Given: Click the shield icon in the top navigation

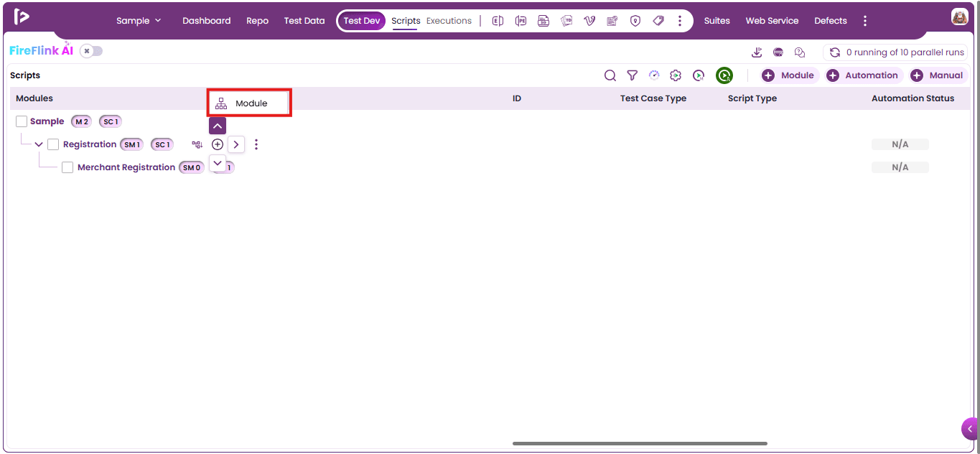Looking at the screenshot, I should pyautogui.click(x=635, y=21).
